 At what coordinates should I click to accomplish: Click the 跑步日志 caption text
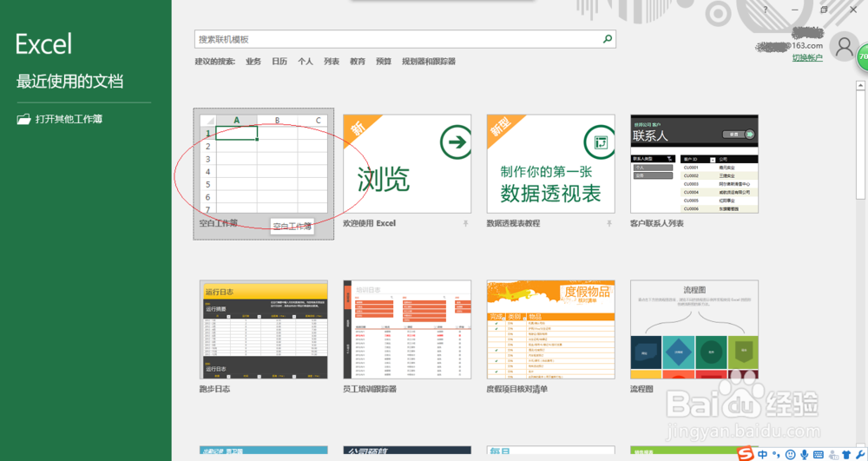point(214,389)
